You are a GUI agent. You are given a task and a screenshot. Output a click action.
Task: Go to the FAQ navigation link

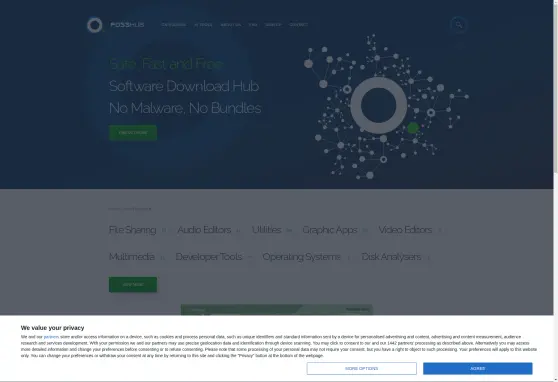point(253,25)
